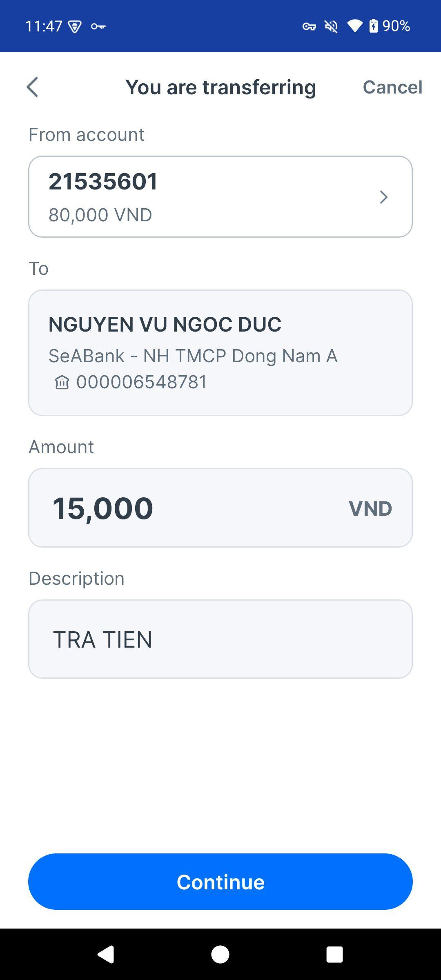Viewport: 441px width, 980px height.
Task: Tap the TRA TIEN description field
Action: click(x=220, y=639)
